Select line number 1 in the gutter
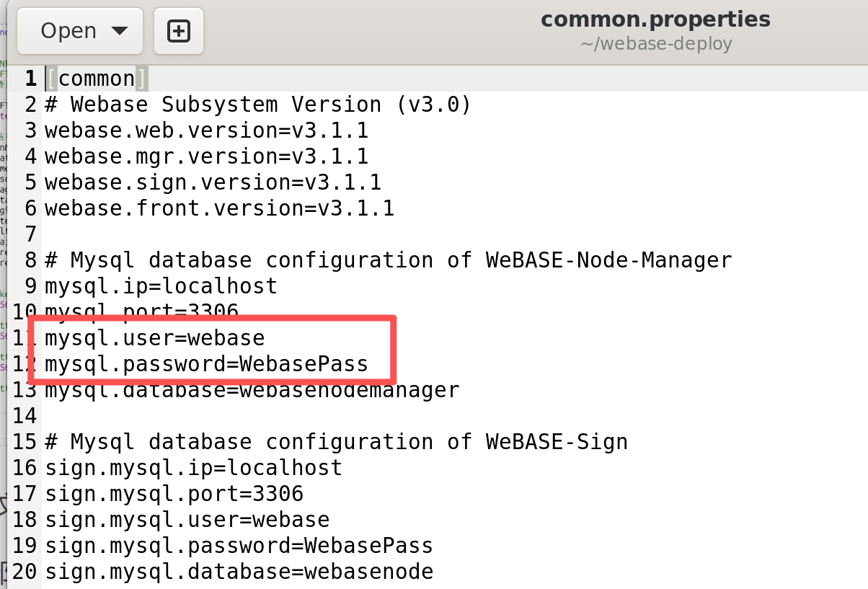This screenshot has width=868, height=589. [x=30, y=78]
